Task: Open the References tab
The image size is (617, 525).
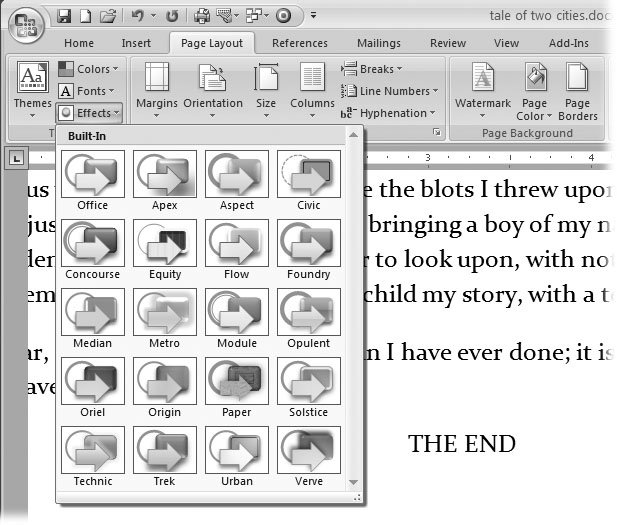Action: [x=300, y=43]
